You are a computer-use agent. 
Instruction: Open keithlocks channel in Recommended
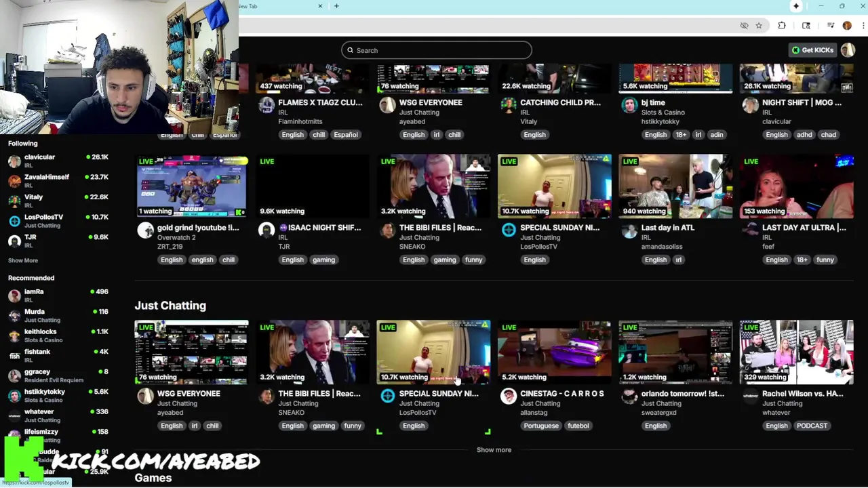pyautogui.click(x=58, y=335)
